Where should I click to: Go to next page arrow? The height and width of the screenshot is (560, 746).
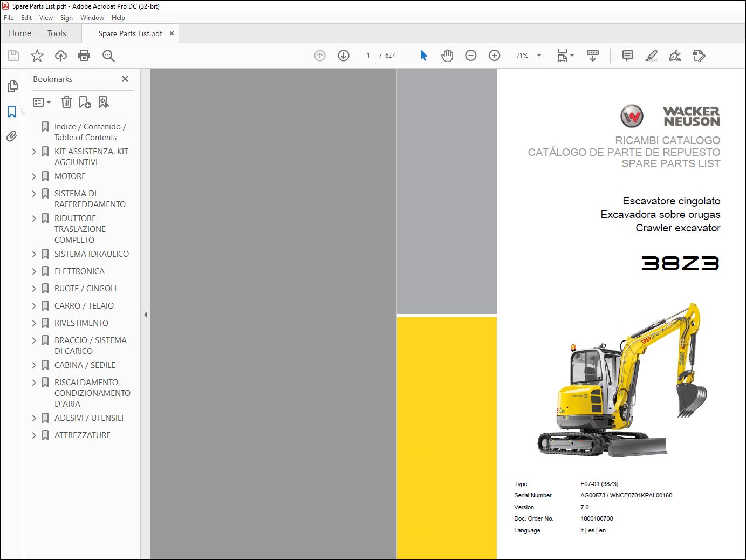pyautogui.click(x=344, y=56)
